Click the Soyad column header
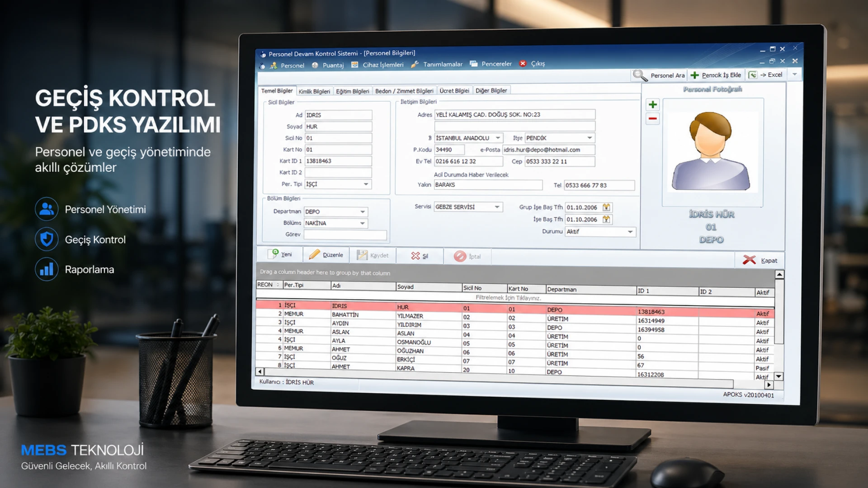The width and height of the screenshot is (868, 488). 429,287
